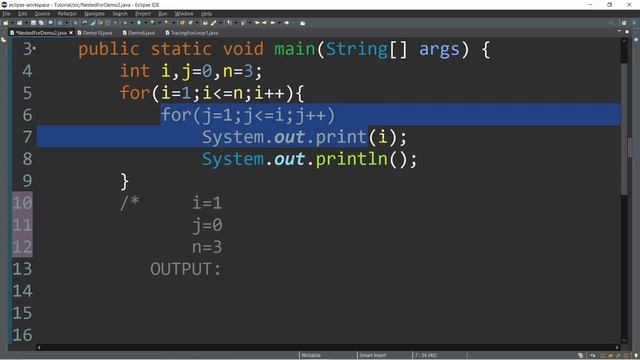The image size is (640, 360).
Task: Open the Coverage dropdown arrow
Action: (159, 23)
